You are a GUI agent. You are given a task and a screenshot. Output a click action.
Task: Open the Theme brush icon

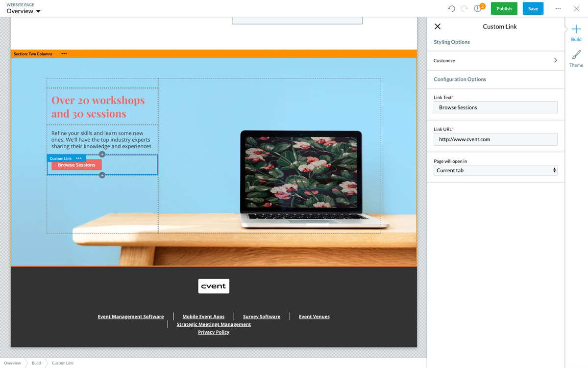point(576,55)
